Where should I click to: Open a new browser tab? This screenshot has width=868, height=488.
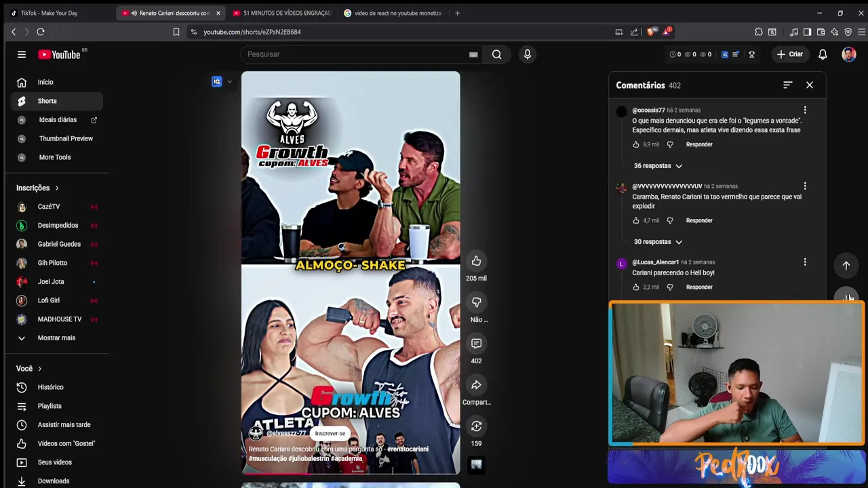click(457, 13)
